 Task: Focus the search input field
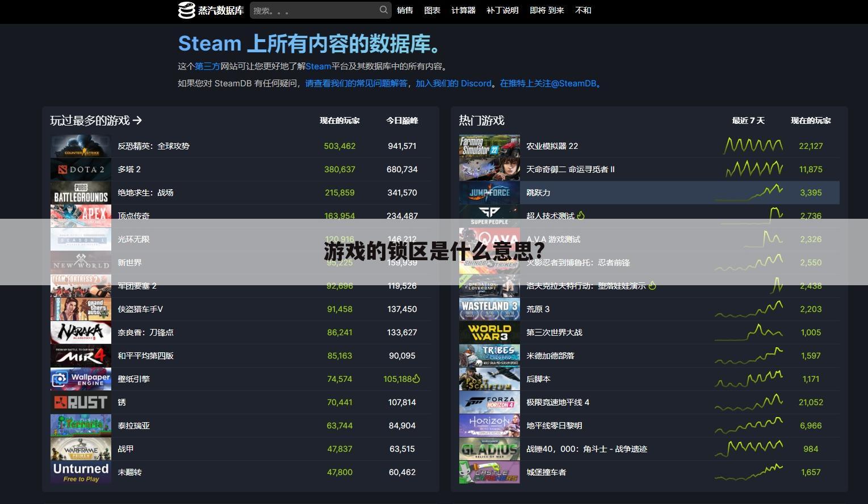click(320, 10)
